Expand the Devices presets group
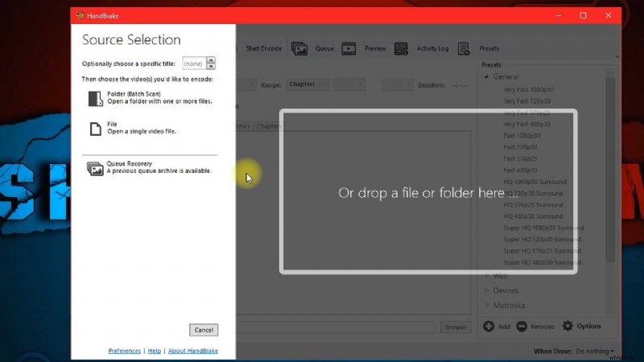644x362 pixels. tap(486, 290)
